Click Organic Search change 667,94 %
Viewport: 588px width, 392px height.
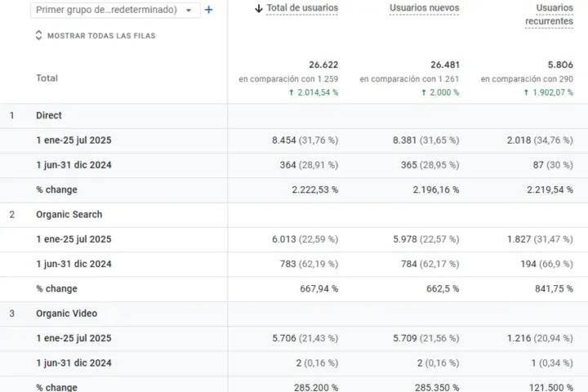(x=319, y=289)
